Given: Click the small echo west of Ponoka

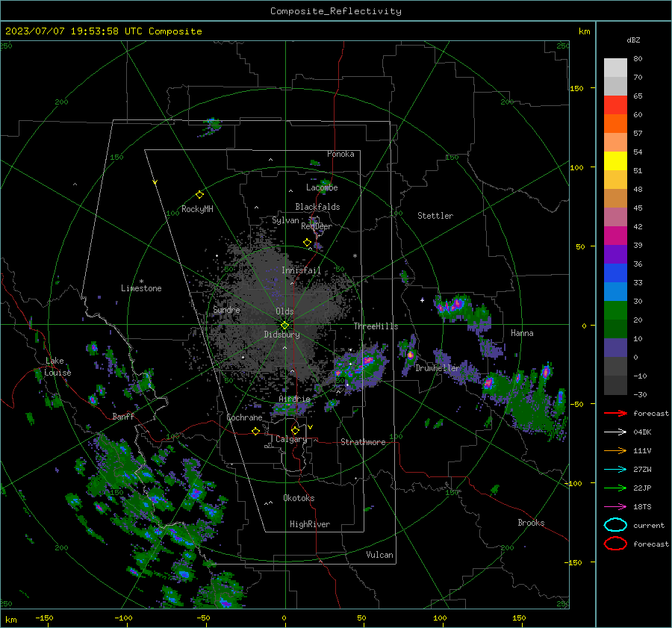Looking at the screenshot, I should click(315, 163).
